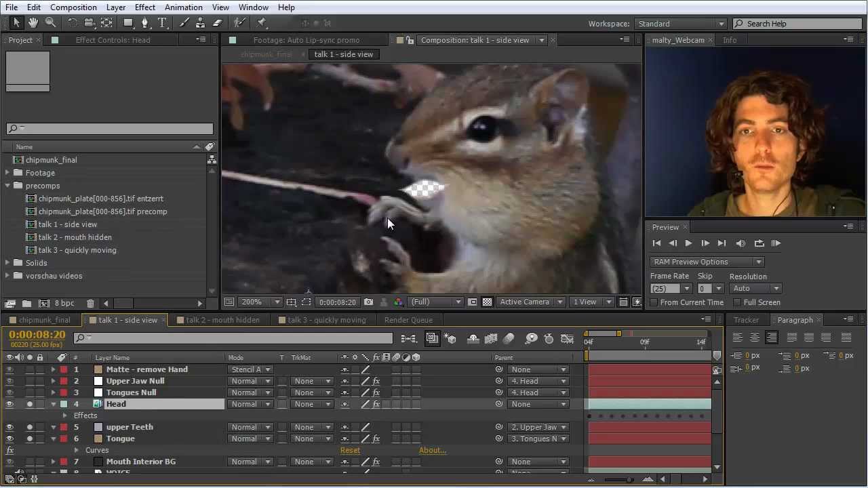Open the 200% magnification dropdown
Image resolution: width=868 pixels, height=488 pixels.
[260, 302]
